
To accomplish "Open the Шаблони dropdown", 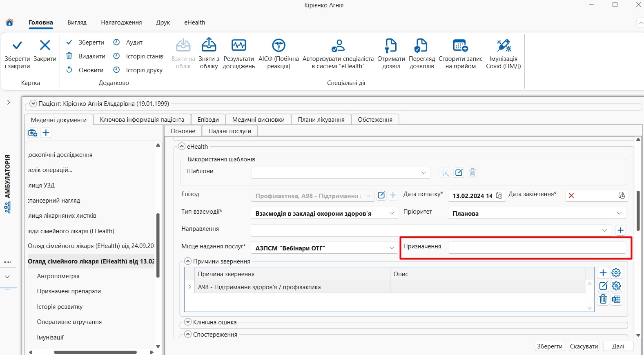I will tap(423, 173).
